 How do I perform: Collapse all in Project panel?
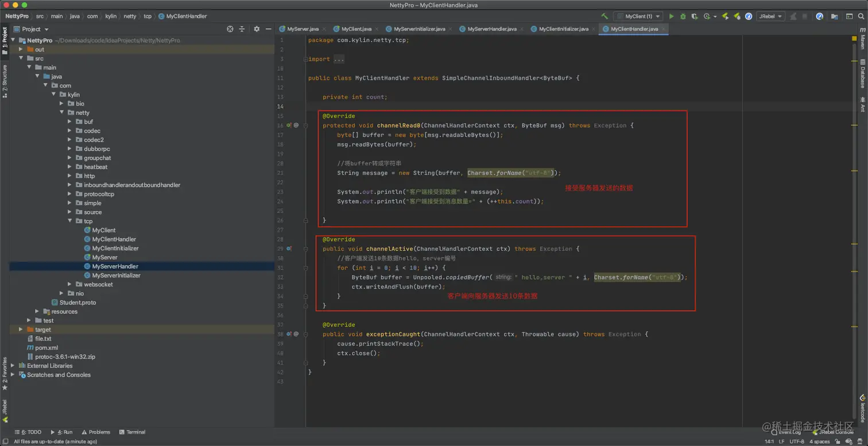pos(242,29)
